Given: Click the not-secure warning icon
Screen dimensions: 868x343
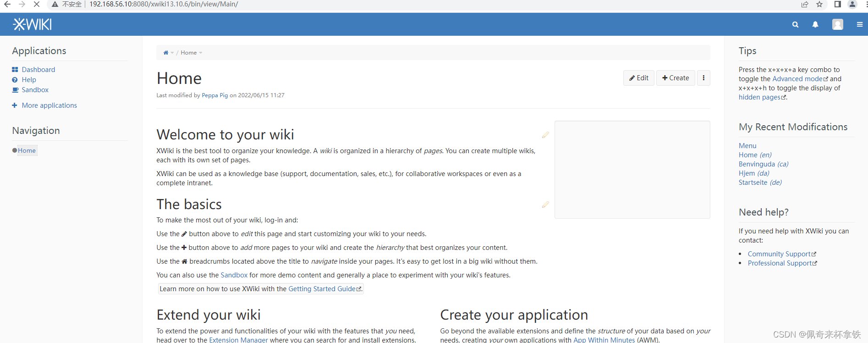Looking at the screenshot, I should [x=55, y=4].
